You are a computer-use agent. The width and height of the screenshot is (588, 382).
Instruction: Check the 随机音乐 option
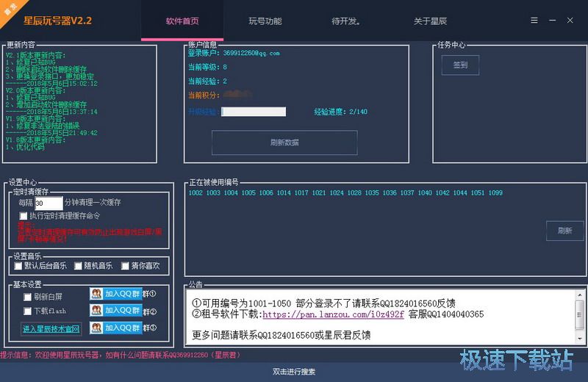[x=78, y=266]
